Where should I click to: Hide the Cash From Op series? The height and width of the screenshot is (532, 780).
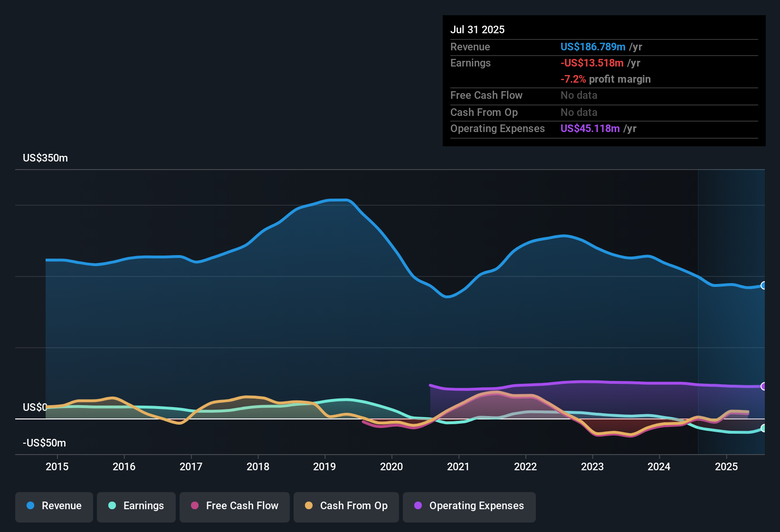[x=346, y=506]
